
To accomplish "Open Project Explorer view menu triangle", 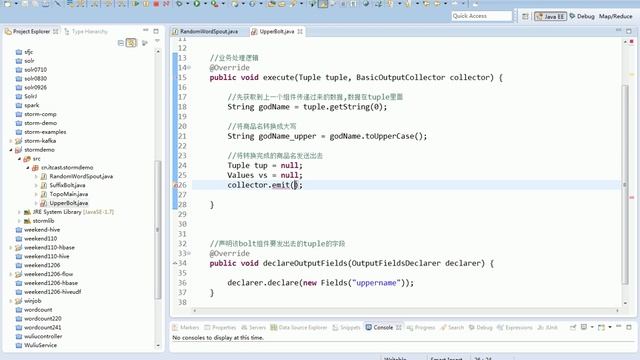I will 158,41.
